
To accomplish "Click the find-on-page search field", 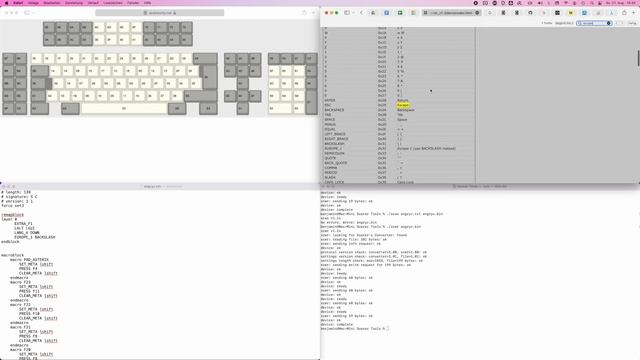I will pos(593,23).
